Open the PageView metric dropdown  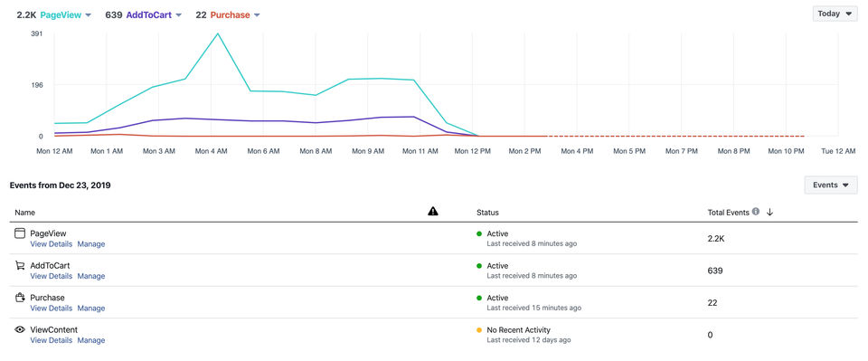tap(89, 15)
